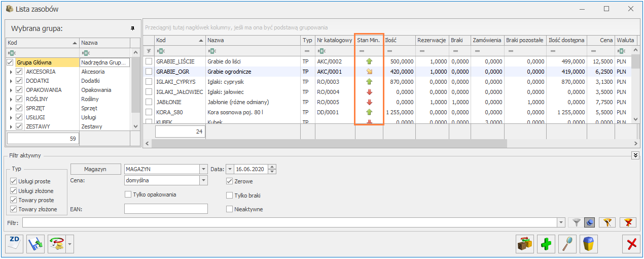This screenshot has height=259, width=644.
Task: Click ABC filter icon under item Nazwa column
Action: pyautogui.click(x=212, y=51)
